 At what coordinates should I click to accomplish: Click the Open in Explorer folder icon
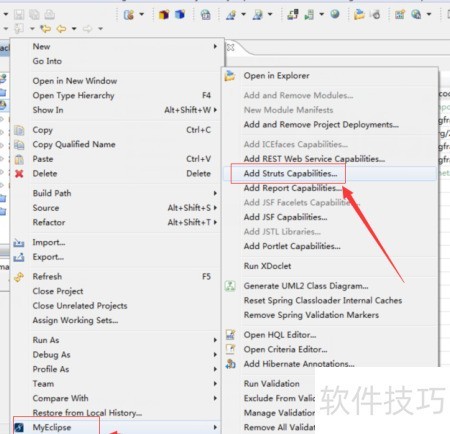pos(230,76)
